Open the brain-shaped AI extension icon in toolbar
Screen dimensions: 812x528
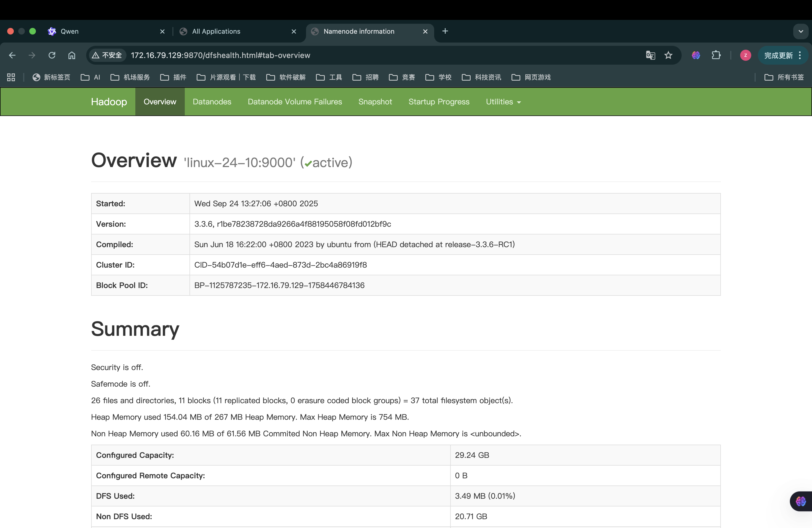click(696, 55)
